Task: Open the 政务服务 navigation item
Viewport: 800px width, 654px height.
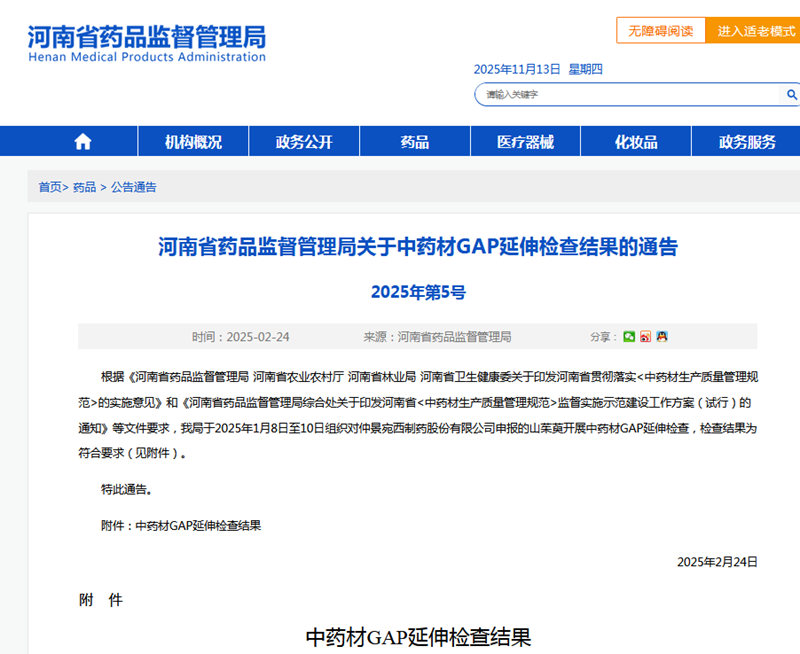Action: pyautogui.click(x=747, y=142)
